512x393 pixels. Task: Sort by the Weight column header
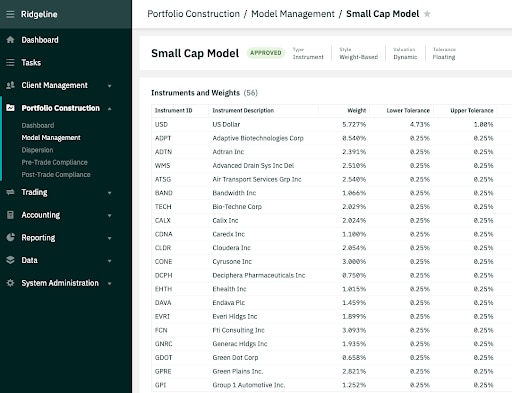tap(356, 110)
